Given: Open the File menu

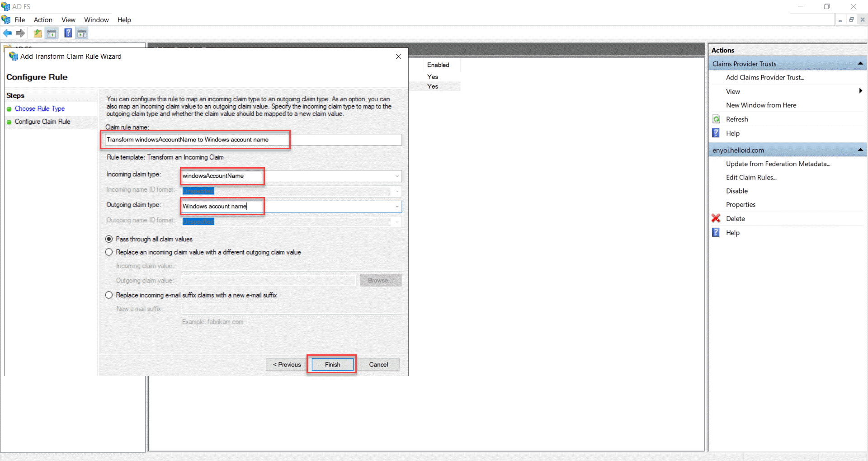Looking at the screenshot, I should click(x=20, y=20).
